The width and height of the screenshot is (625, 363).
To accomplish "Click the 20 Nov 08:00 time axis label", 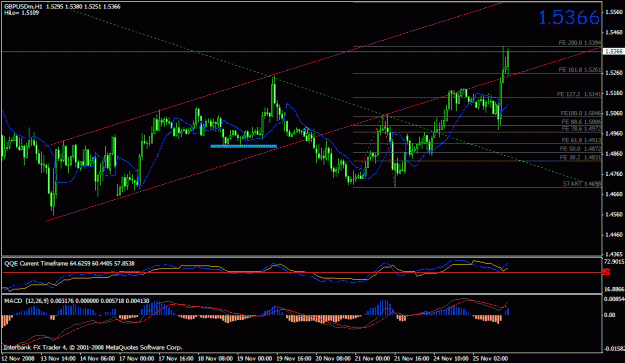I will [x=334, y=358].
